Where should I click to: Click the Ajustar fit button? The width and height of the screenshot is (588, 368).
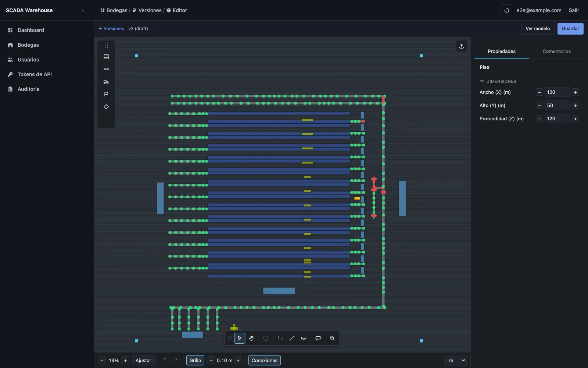click(x=143, y=360)
